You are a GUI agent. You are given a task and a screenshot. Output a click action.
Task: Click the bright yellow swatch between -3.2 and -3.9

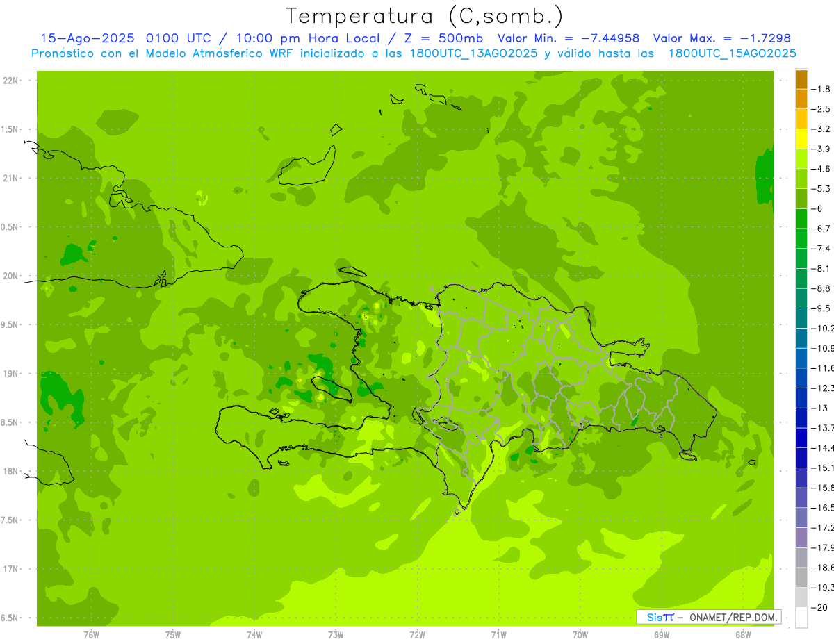[801, 139]
